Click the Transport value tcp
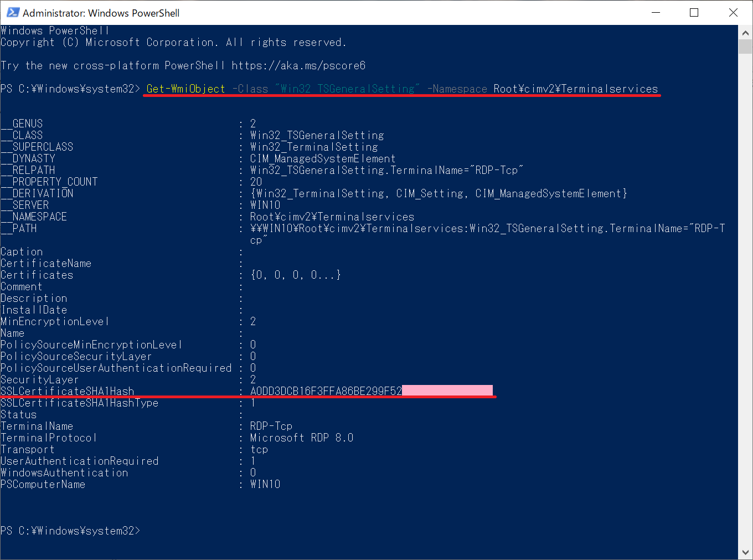 click(259, 449)
